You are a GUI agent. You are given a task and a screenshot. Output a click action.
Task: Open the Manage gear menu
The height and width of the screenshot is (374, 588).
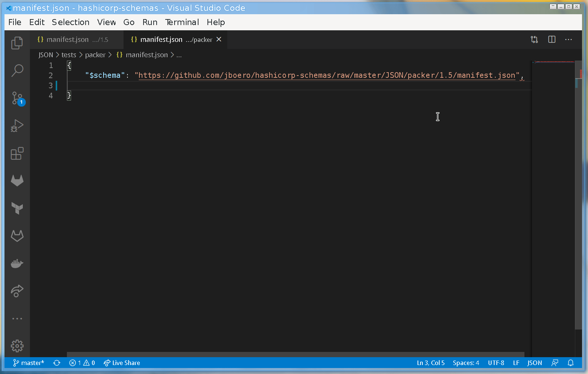coord(17,346)
